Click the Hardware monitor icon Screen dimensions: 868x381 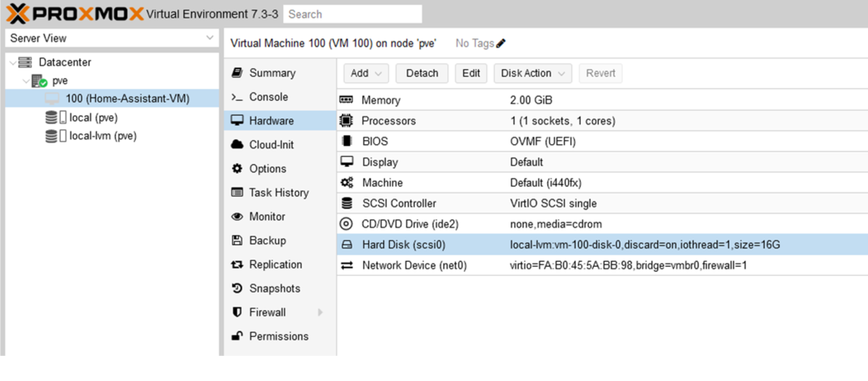point(237,121)
